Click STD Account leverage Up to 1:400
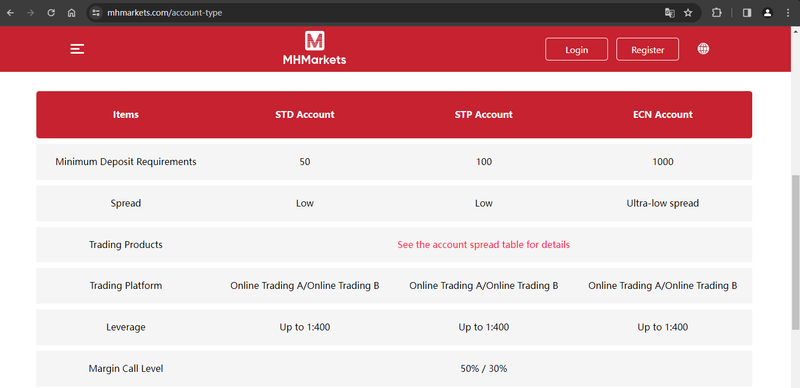 (x=305, y=327)
